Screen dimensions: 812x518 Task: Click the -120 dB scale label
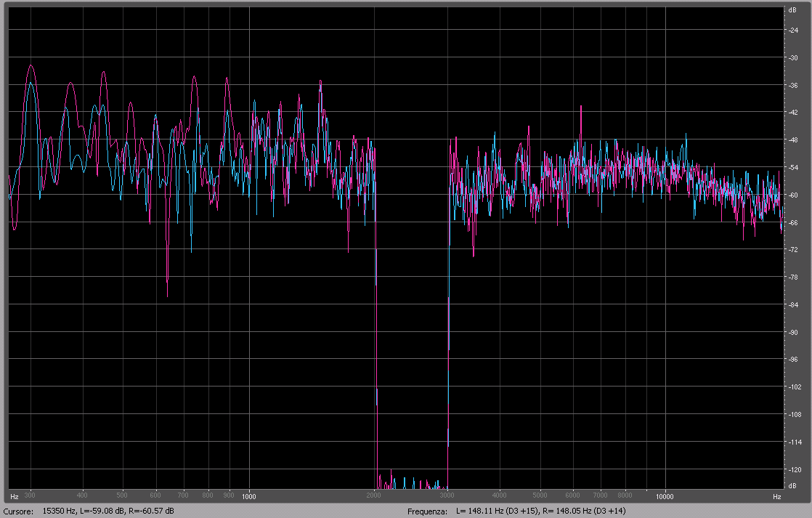point(795,469)
